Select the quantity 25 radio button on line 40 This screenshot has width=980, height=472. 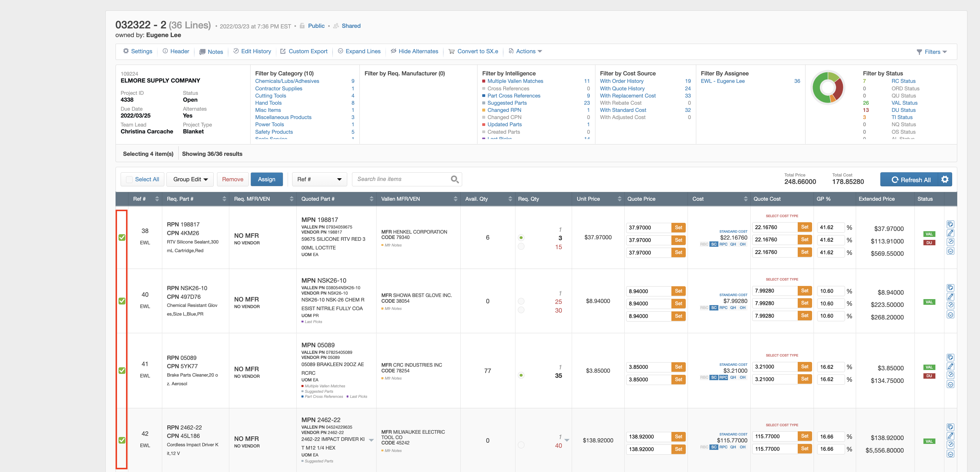[521, 302]
